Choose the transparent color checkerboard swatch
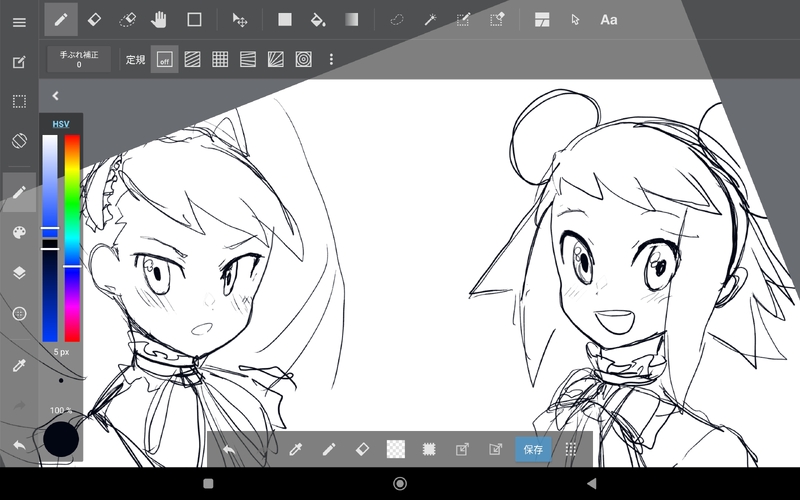Viewport: 800px width, 500px height. 396,449
